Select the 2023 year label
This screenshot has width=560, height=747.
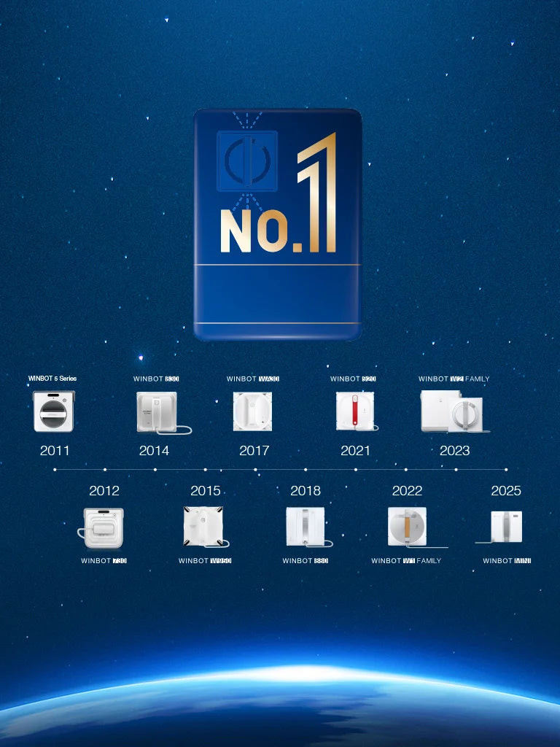tap(455, 451)
